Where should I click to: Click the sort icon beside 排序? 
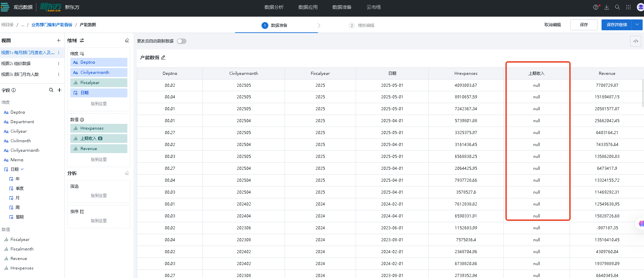(82, 212)
